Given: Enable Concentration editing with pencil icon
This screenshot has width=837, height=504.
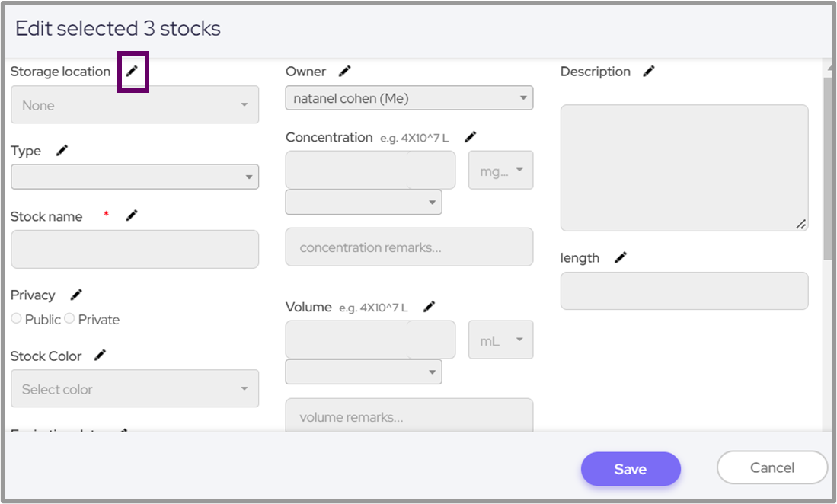Looking at the screenshot, I should (x=471, y=137).
